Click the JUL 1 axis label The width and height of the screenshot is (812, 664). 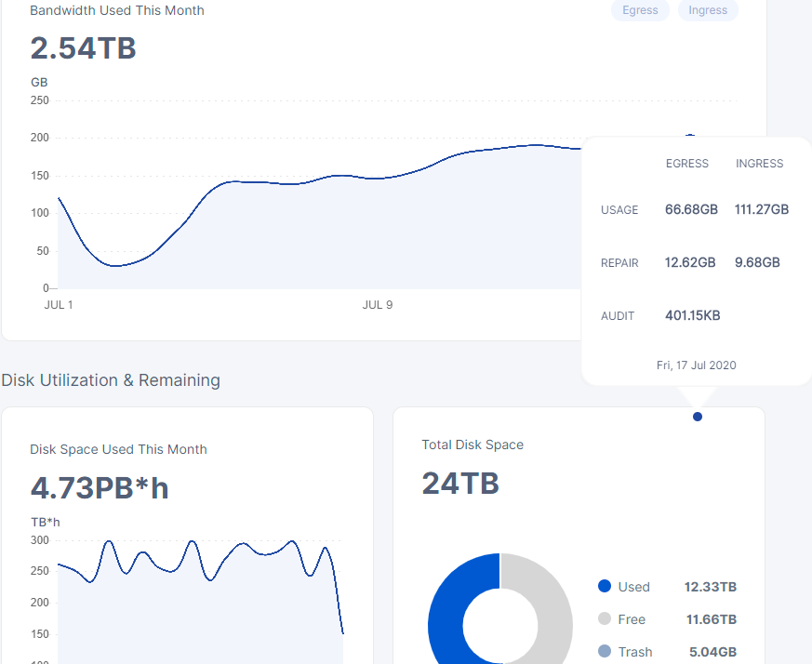click(x=59, y=305)
